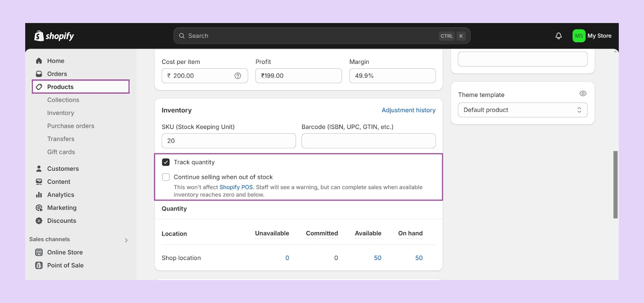Open Purchase orders in the sidebar
This screenshot has height=303, width=644.
(71, 126)
